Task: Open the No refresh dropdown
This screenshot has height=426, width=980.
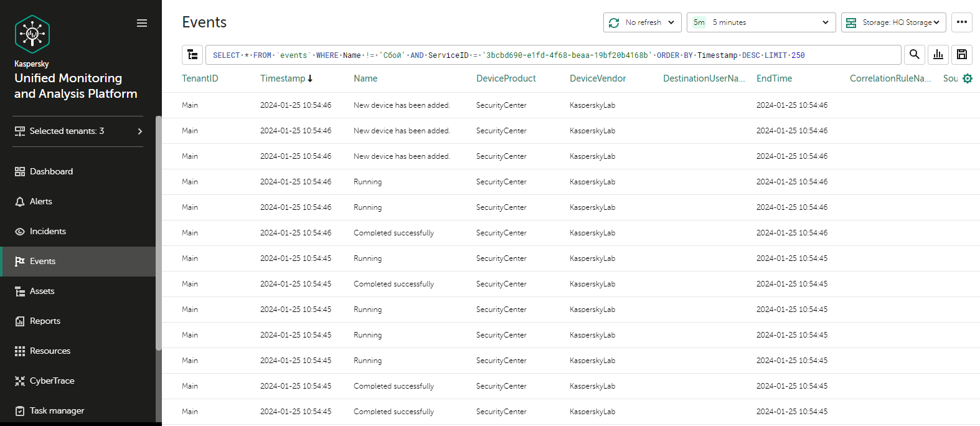Action: click(x=642, y=22)
